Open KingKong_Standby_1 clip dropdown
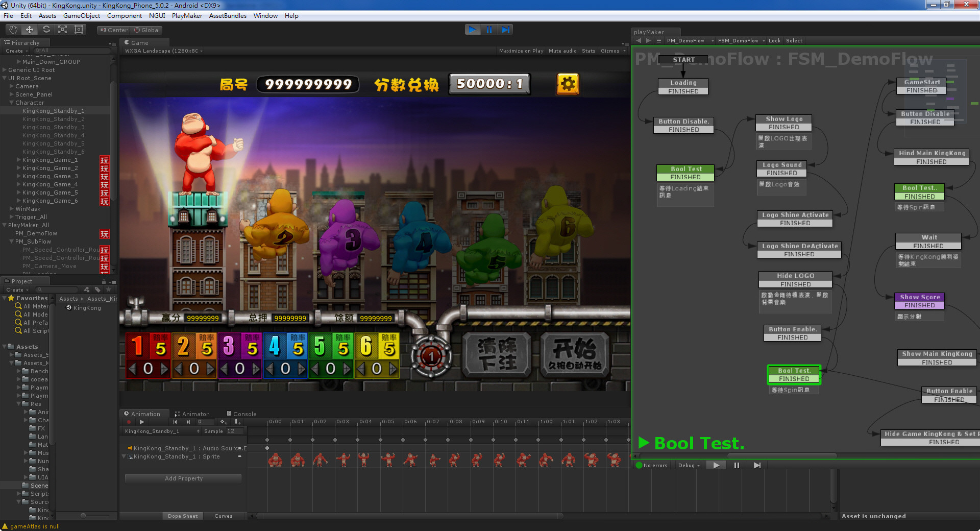Viewport: 980px width, 531px height. pyautogui.click(x=162, y=431)
